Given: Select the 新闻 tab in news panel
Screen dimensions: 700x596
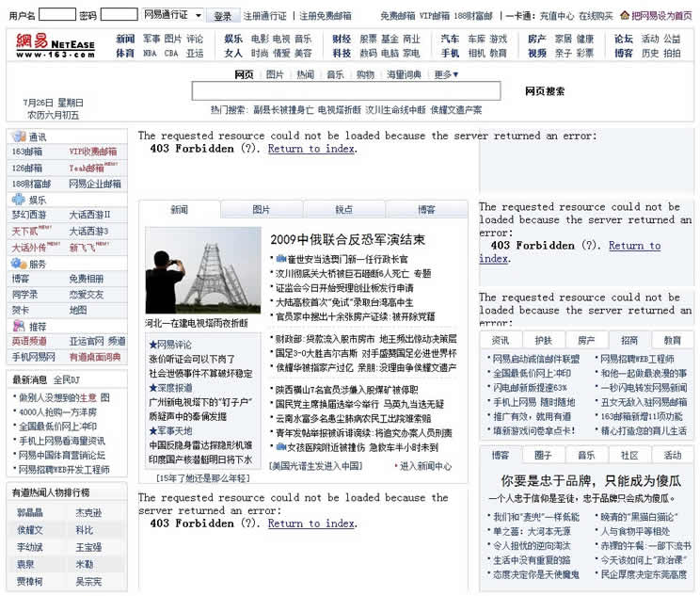Looking at the screenshot, I should pos(180,210).
